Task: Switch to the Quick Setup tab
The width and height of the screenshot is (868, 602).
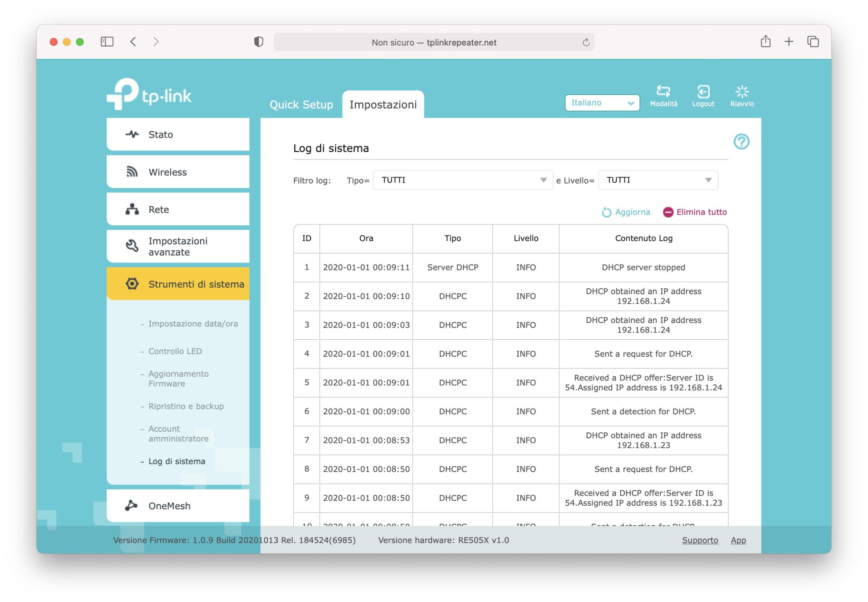Action: [x=301, y=105]
